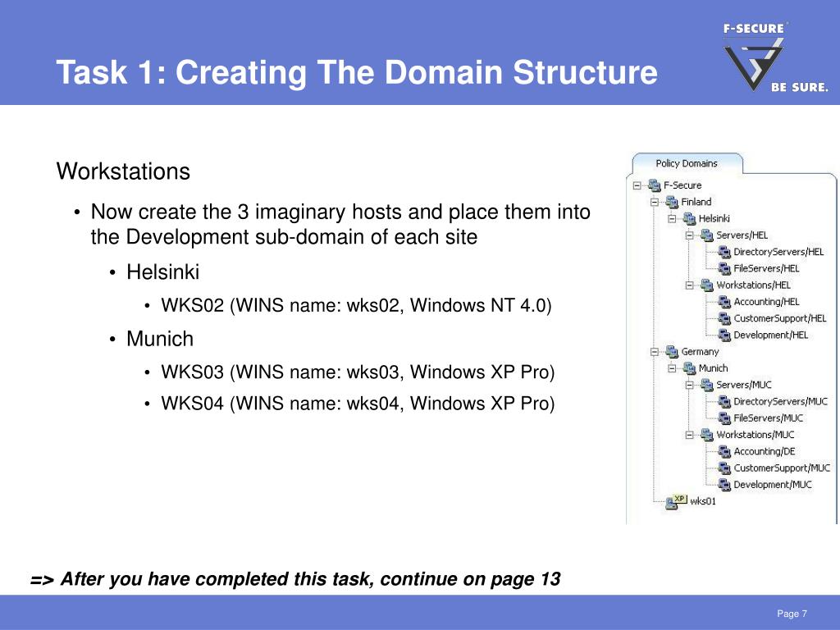Image resolution: width=840 pixels, height=630 pixels.
Task: Click the CustomerSupport/MUC icon
Action: 724,468
